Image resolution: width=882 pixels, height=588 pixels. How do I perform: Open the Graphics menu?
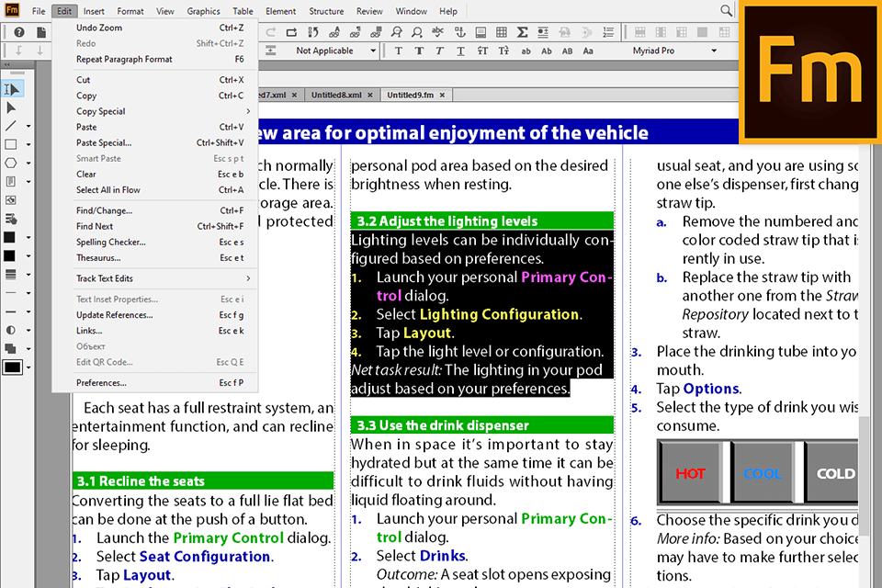tap(203, 11)
